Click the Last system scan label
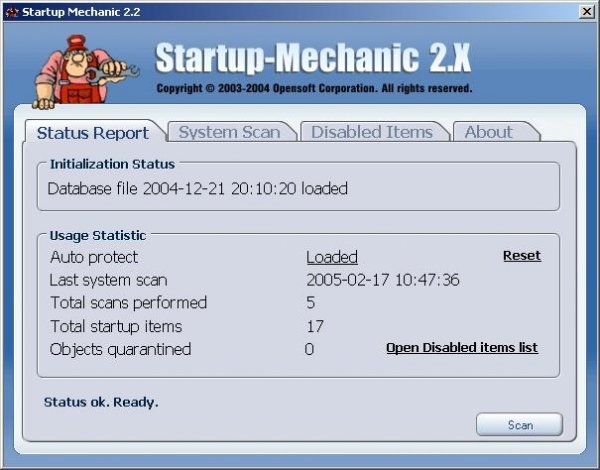This screenshot has height=470, width=600. coord(109,280)
